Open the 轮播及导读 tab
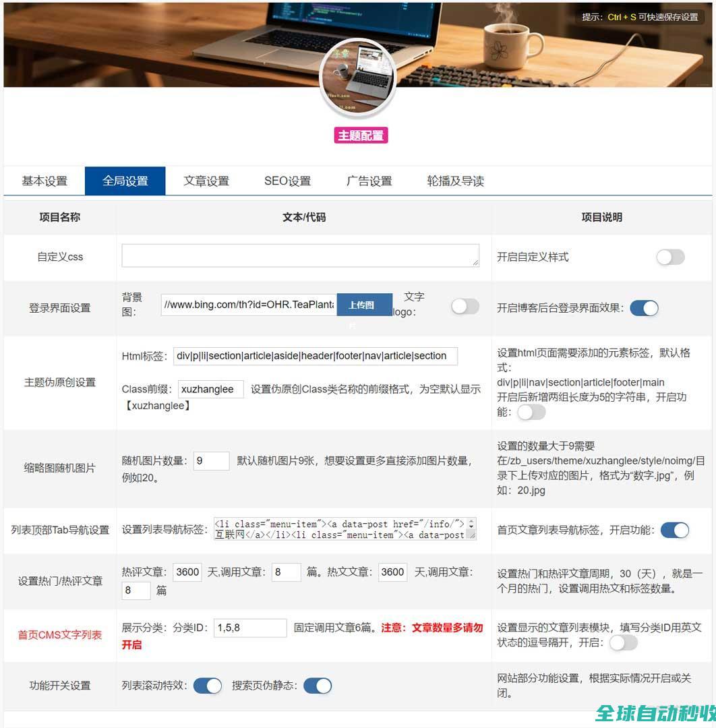Viewport: 716px width, 728px height. point(455,181)
